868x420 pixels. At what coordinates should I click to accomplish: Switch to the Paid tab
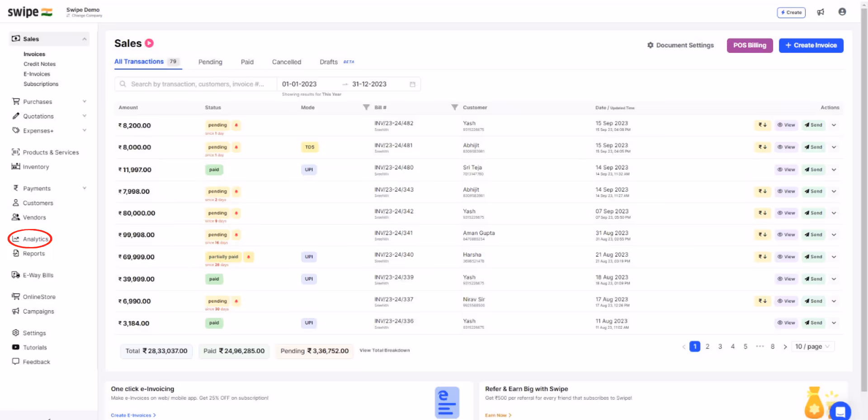[x=247, y=62]
